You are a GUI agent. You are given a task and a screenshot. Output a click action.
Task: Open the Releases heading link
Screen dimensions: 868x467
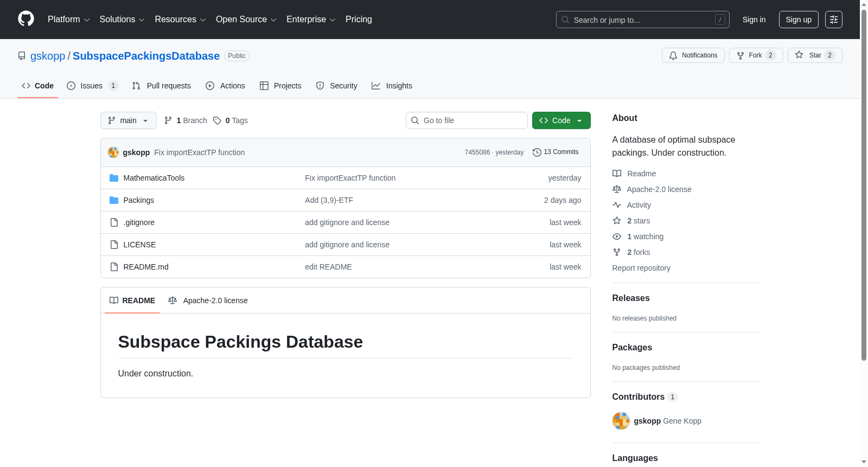pos(631,298)
